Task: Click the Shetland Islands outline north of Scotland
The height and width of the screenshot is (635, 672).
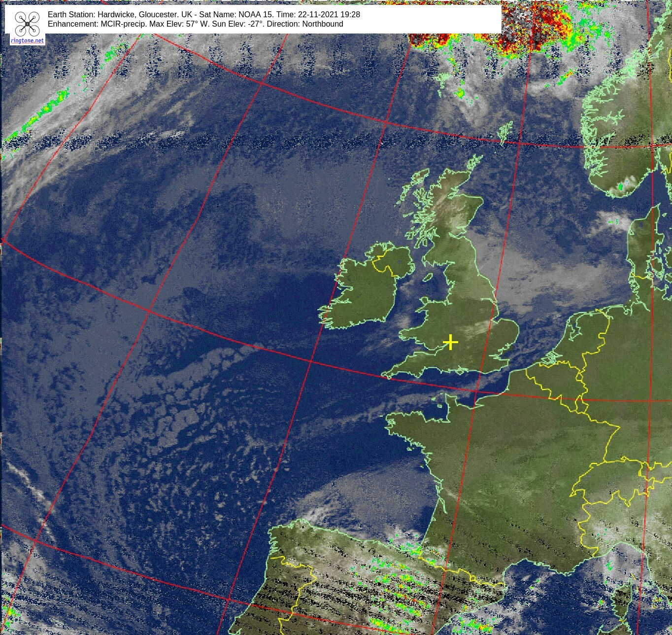Action: click(505, 132)
